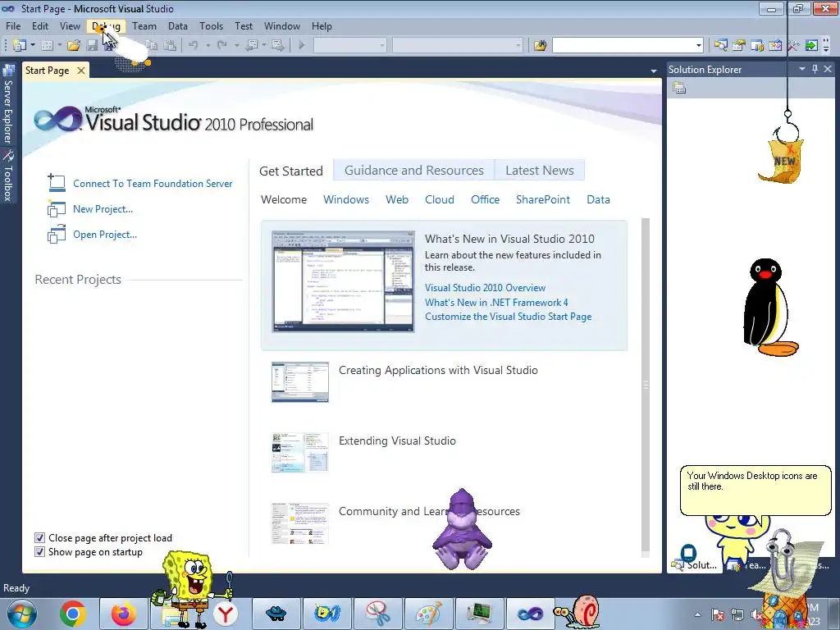The width and height of the screenshot is (840, 630).
Task: Click the Add New Item toolbar icon
Action: 47,46
